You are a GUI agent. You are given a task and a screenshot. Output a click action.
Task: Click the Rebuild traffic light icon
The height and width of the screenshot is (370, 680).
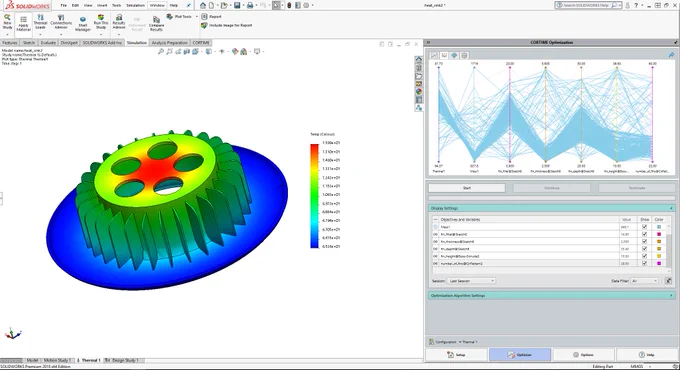(x=289, y=5)
